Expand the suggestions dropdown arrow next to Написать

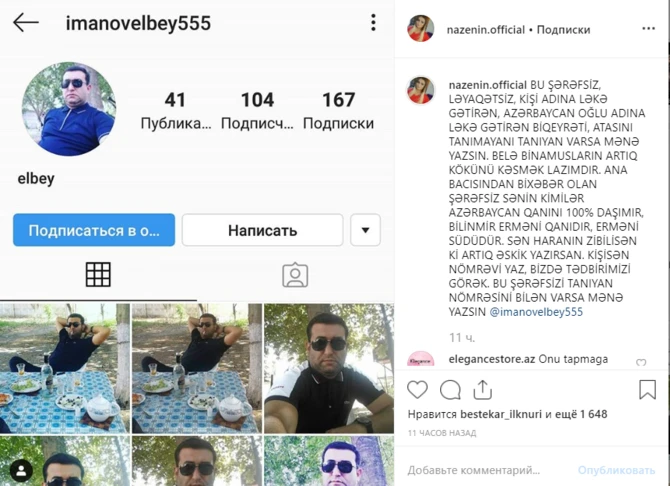[365, 230]
